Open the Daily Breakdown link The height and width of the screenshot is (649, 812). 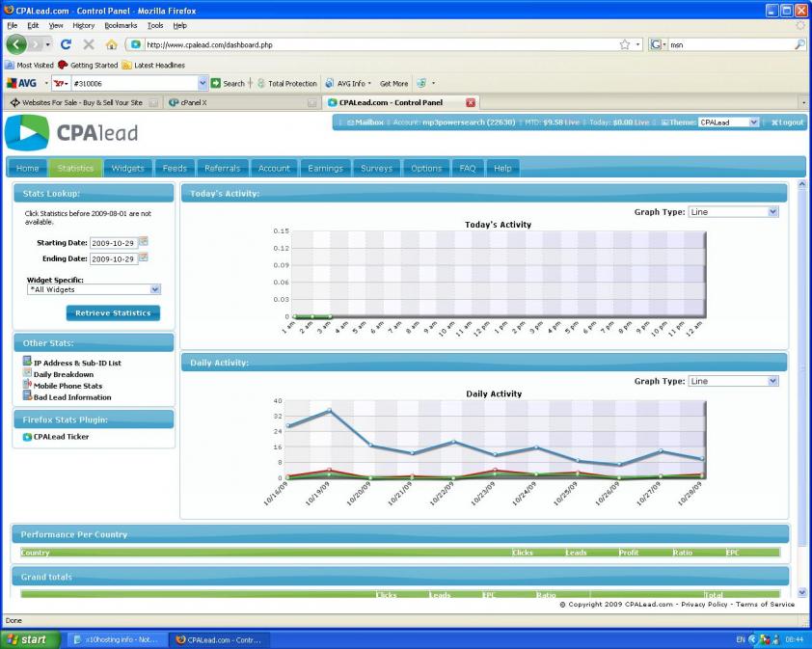[64, 374]
